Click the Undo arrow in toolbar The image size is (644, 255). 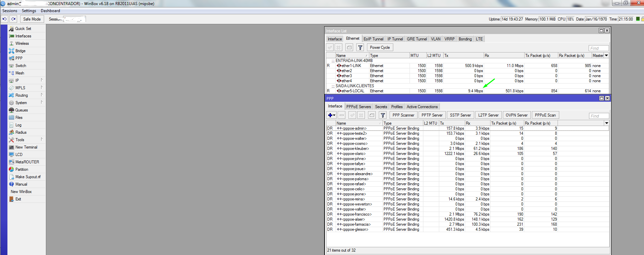[5, 19]
